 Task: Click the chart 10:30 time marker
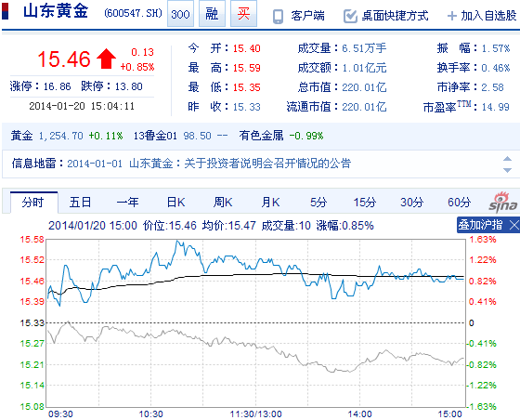click(150, 414)
